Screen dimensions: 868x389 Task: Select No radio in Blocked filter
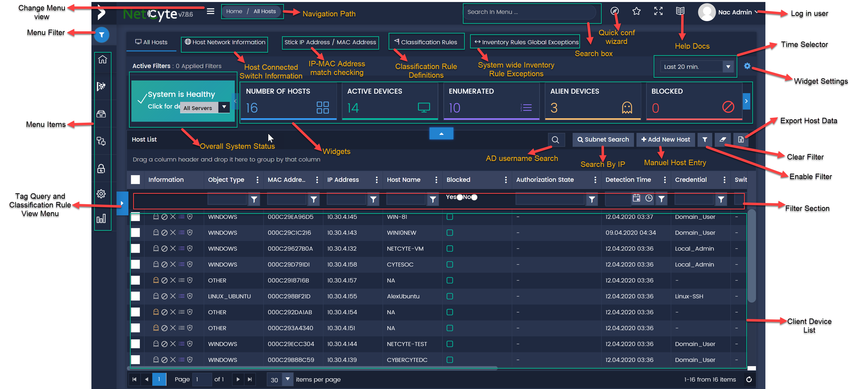point(474,197)
